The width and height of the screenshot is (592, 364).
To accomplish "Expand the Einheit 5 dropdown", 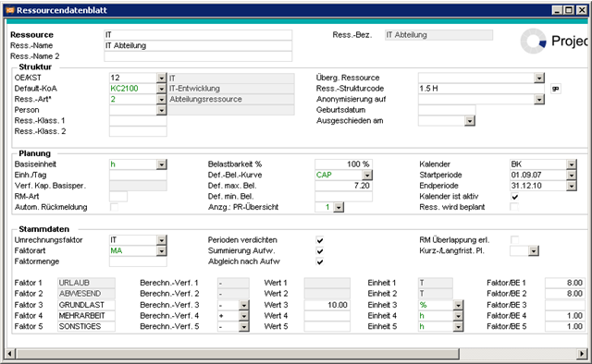I will point(459,327).
